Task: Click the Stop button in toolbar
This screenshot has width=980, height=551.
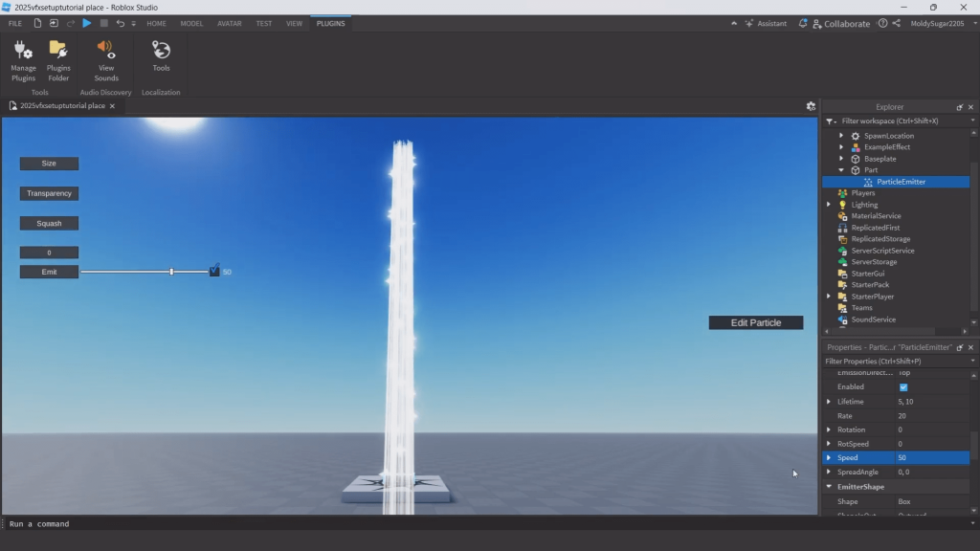Action: (x=103, y=23)
